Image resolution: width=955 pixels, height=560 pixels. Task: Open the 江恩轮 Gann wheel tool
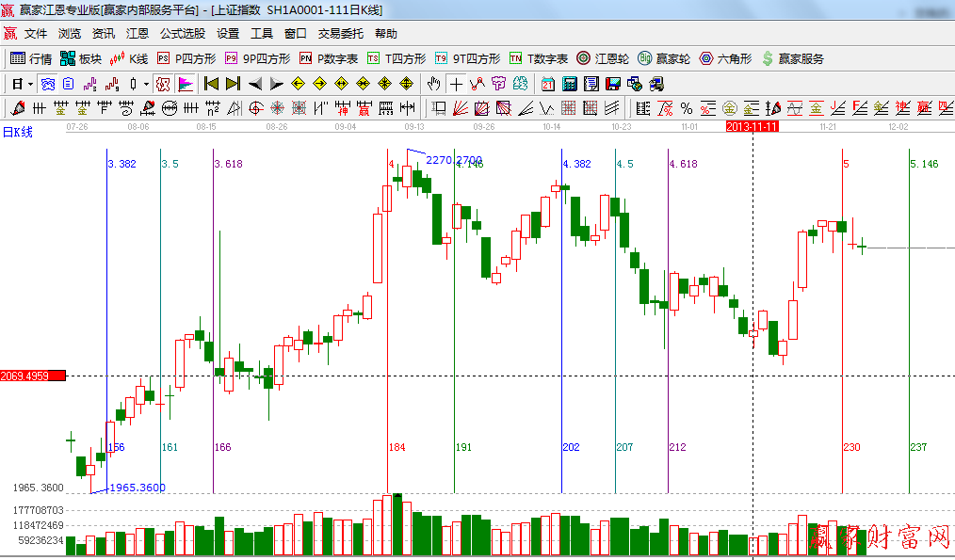click(x=603, y=58)
